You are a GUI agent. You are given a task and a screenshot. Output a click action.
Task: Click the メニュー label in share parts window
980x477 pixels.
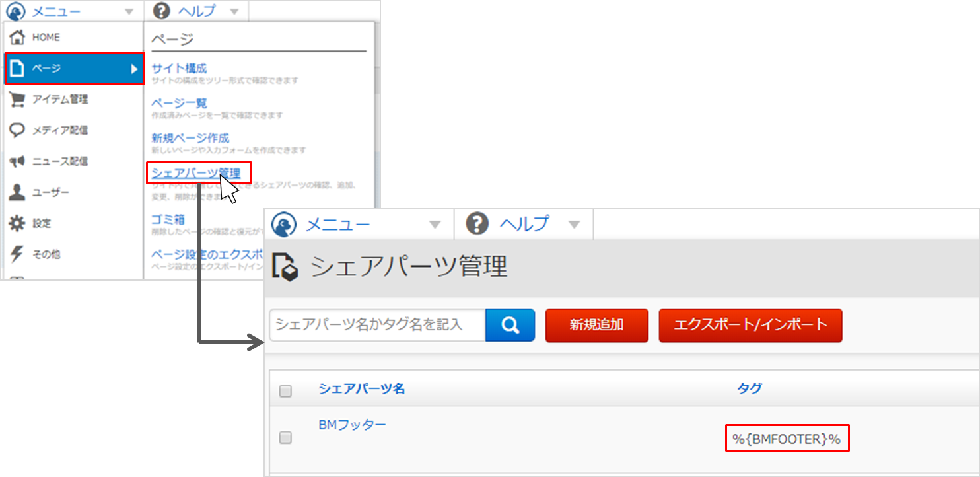click(x=337, y=224)
